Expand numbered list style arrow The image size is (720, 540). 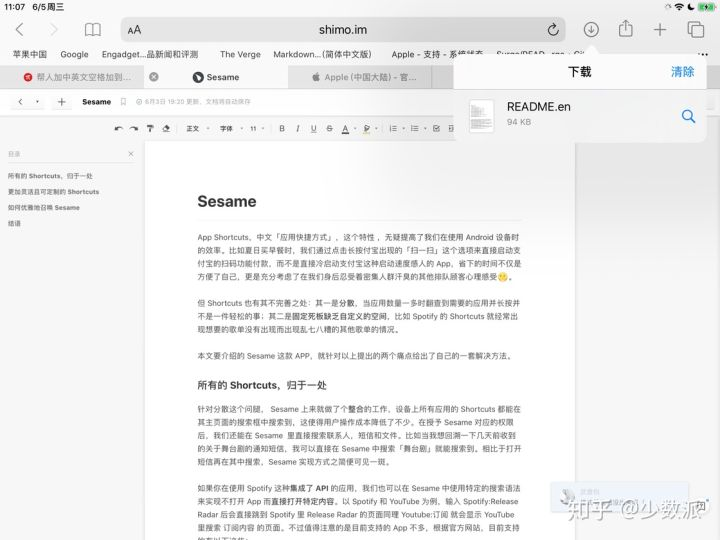click(x=404, y=129)
